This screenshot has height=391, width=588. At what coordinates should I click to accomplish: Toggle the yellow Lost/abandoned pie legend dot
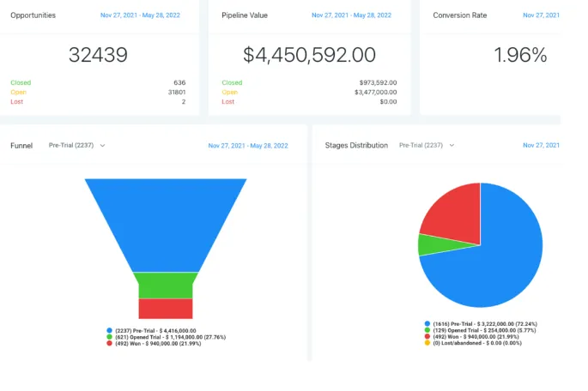(427, 343)
